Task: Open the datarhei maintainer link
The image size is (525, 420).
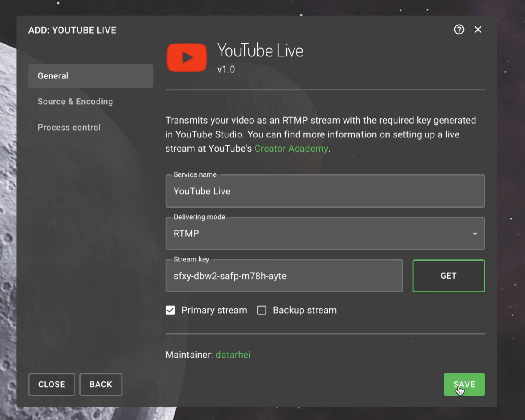Action: click(x=233, y=355)
